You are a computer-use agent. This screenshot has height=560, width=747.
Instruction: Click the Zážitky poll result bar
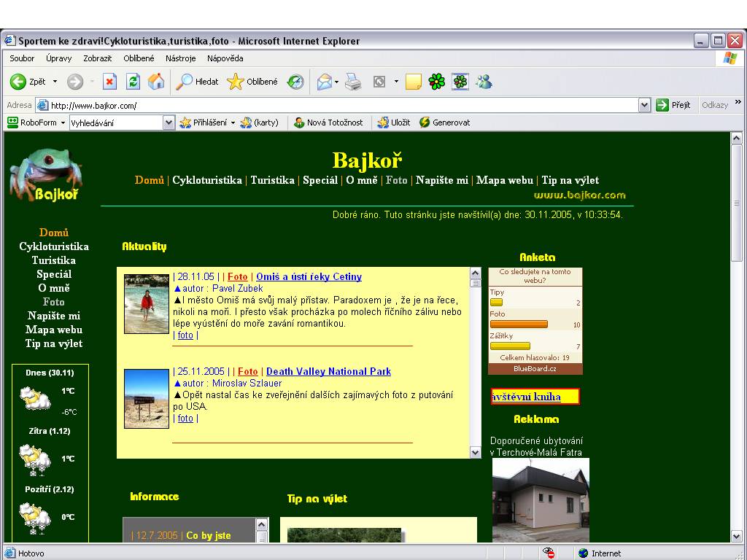coord(510,346)
